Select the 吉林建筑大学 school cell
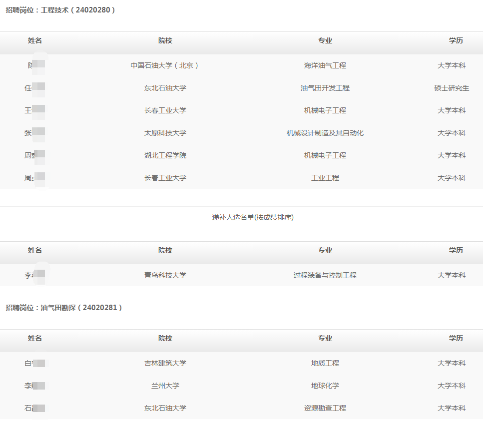Image resolution: width=483 pixels, height=448 pixels. [165, 363]
